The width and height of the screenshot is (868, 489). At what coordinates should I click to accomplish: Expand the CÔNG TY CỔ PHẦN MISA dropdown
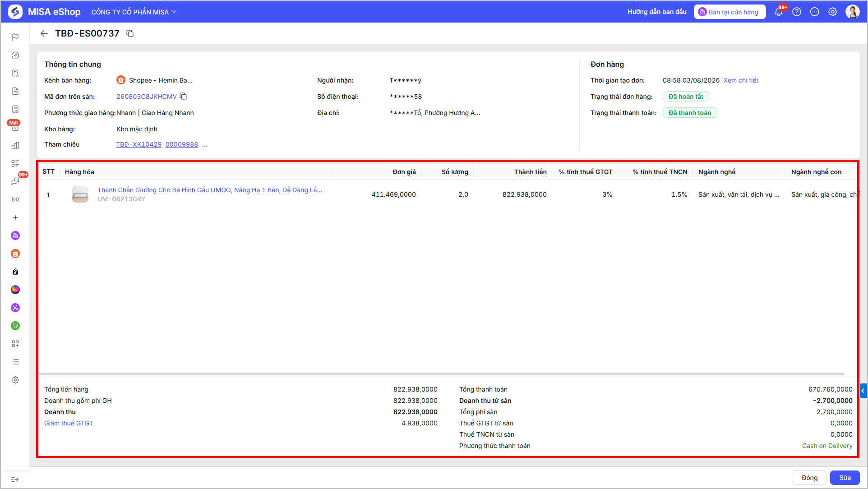(x=134, y=12)
